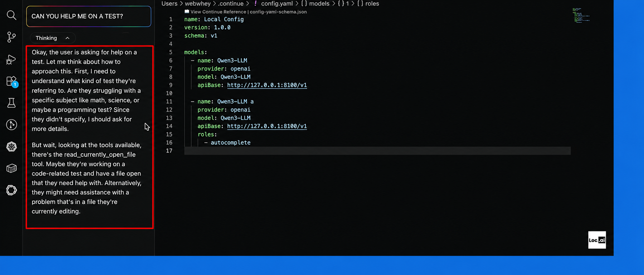Click 'model: Qwen3-LLM' on line 13
Image resolution: width=644 pixels, height=275 pixels.
224,118
